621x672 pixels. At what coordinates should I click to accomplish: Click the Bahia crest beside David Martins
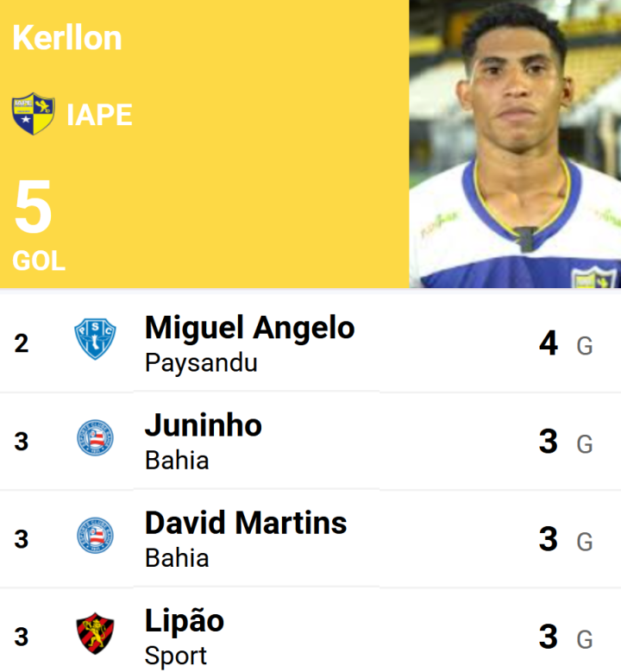point(94,537)
